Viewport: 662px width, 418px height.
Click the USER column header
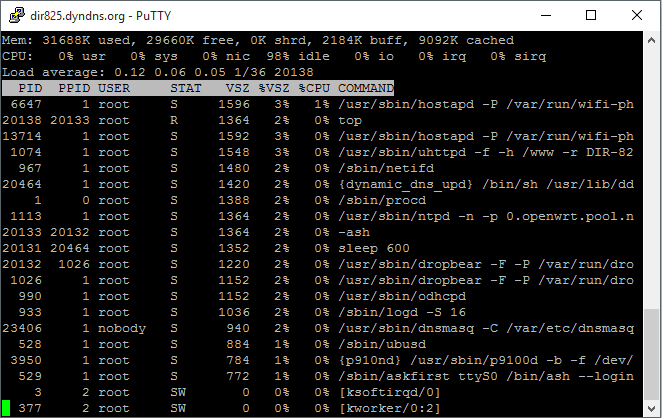click(114, 88)
